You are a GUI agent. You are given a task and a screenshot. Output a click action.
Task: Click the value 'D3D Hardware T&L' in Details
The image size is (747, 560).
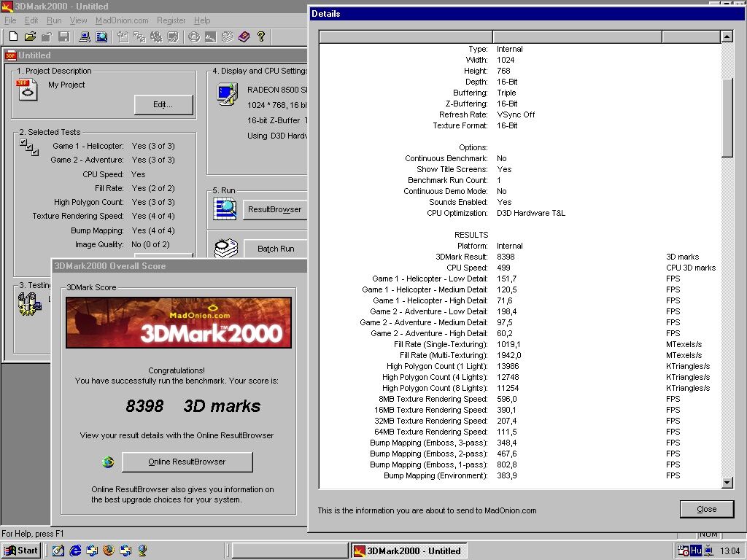(x=531, y=213)
